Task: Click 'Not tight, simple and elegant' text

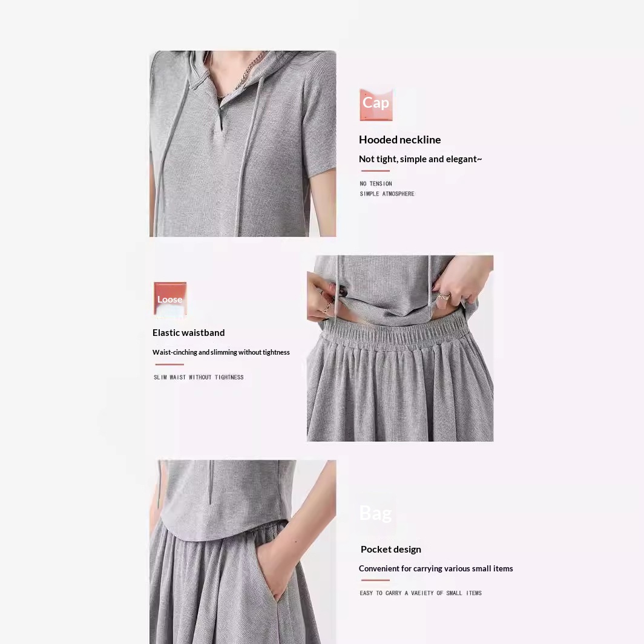Action: point(420,159)
